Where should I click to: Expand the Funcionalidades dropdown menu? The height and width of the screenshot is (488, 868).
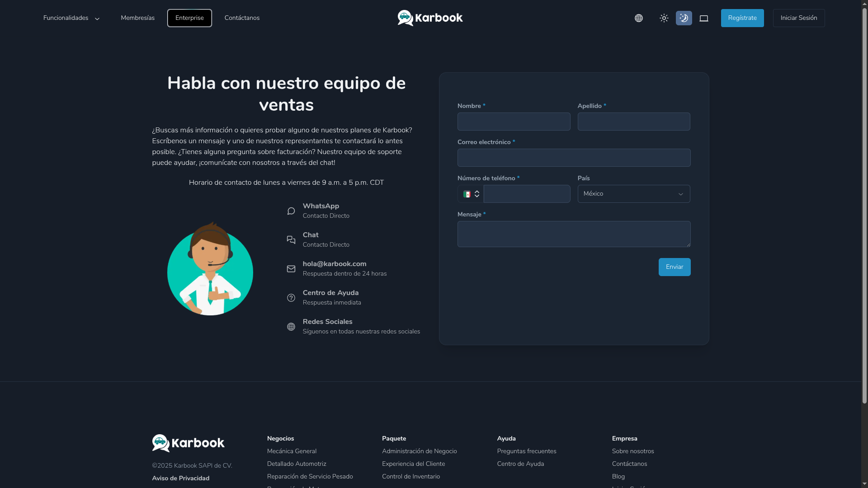pos(71,18)
